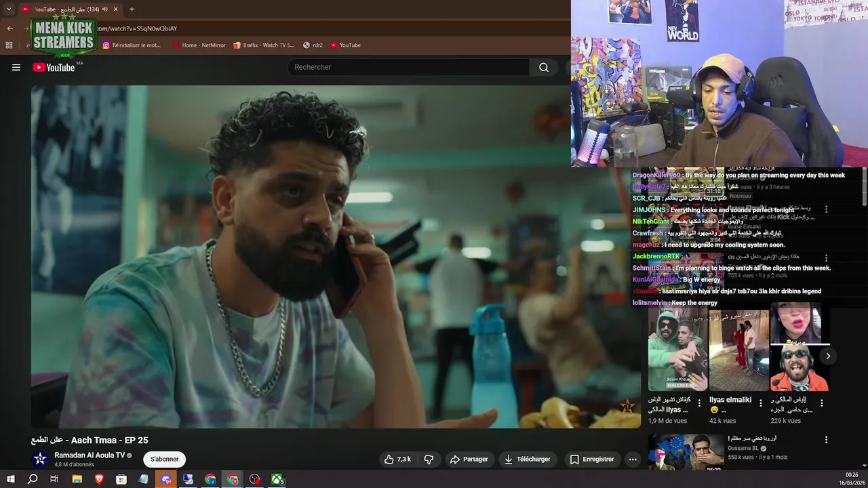Switch to the active Chrome taskbar icon
This screenshot has height=488, width=868.
[233, 479]
